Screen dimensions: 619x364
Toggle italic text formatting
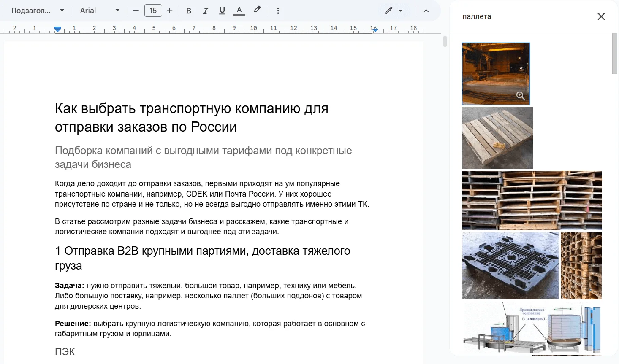click(205, 11)
